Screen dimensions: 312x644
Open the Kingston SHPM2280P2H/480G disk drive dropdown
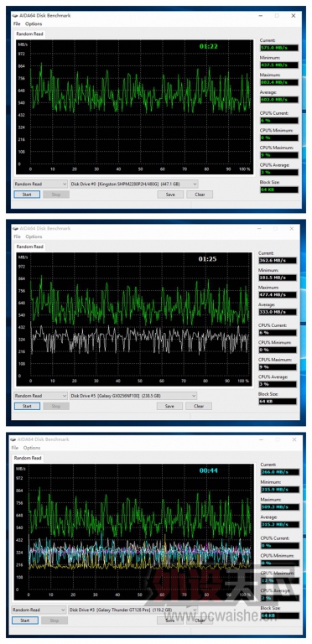[x=134, y=184]
